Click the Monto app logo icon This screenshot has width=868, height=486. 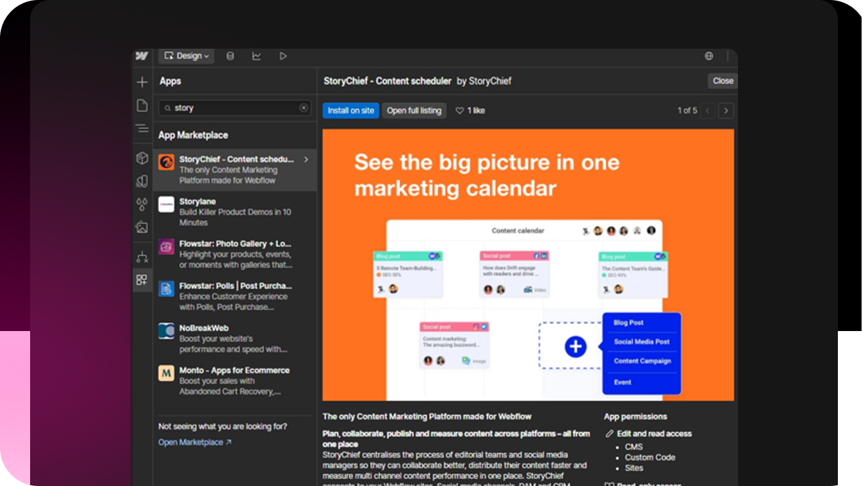pyautogui.click(x=167, y=373)
